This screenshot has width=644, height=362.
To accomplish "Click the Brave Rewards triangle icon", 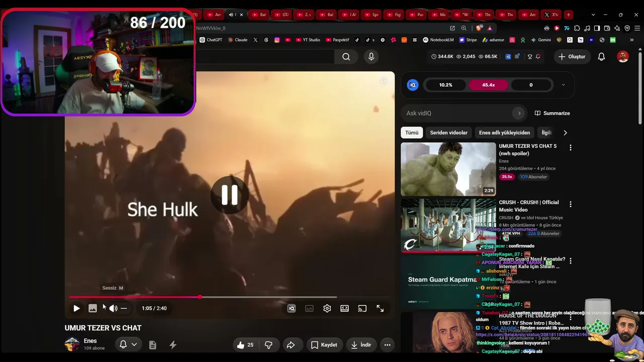I will point(490,28).
